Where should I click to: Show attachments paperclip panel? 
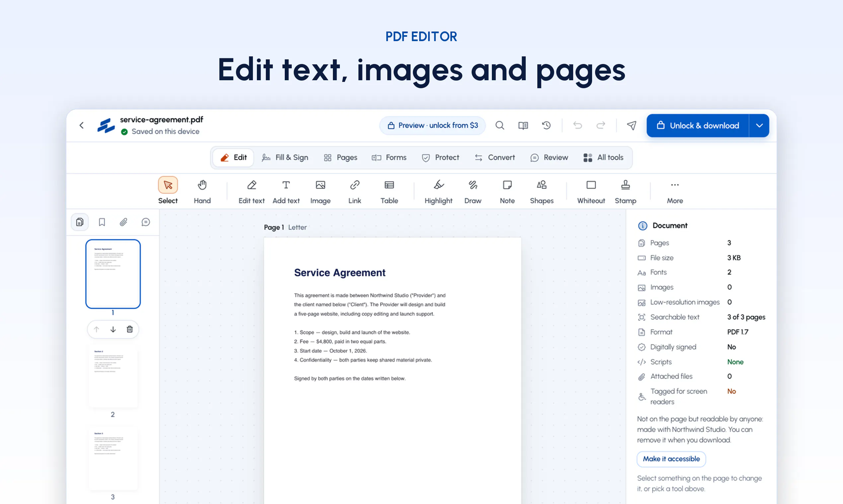pos(123,222)
